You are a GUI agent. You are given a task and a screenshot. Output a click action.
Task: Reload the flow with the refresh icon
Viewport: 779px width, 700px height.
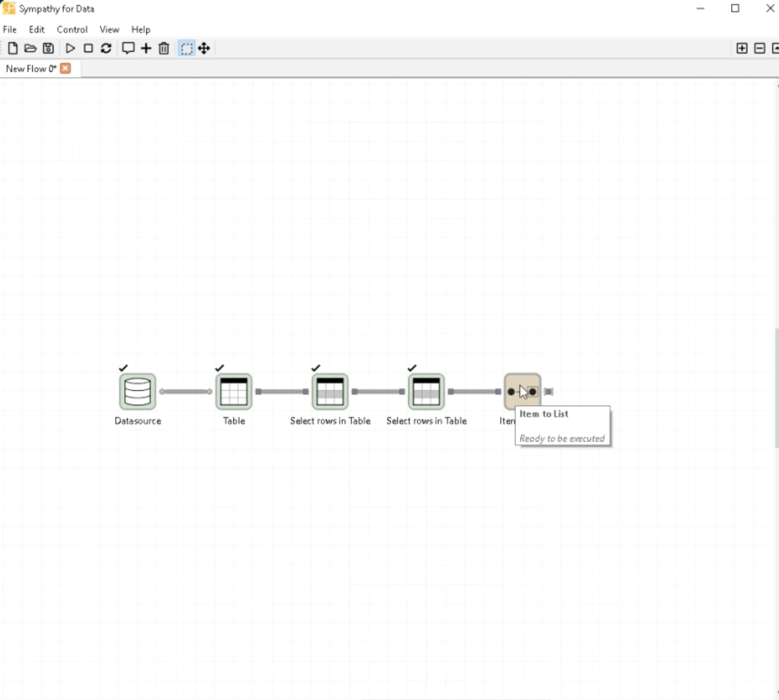106,48
